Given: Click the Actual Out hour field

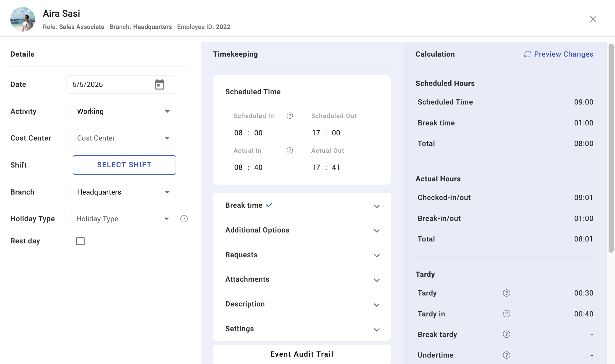Looking at the screenshot, I should 316,168.
